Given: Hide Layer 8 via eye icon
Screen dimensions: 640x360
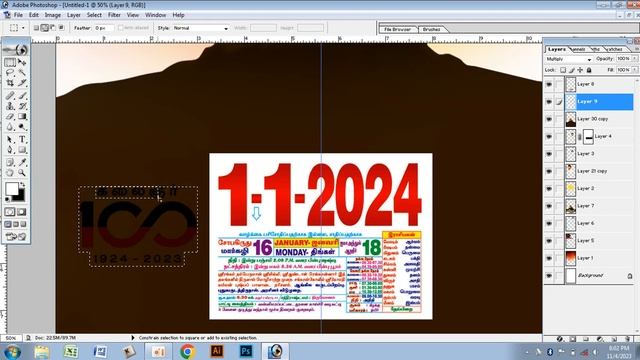Looking at the screenshot, I should [549, 84].
